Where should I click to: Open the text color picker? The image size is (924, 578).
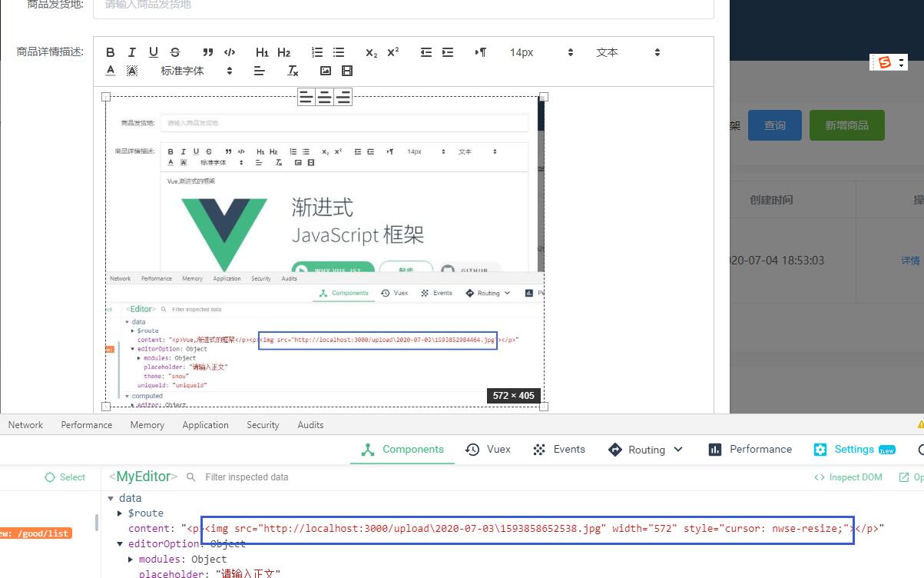[110, 70]
